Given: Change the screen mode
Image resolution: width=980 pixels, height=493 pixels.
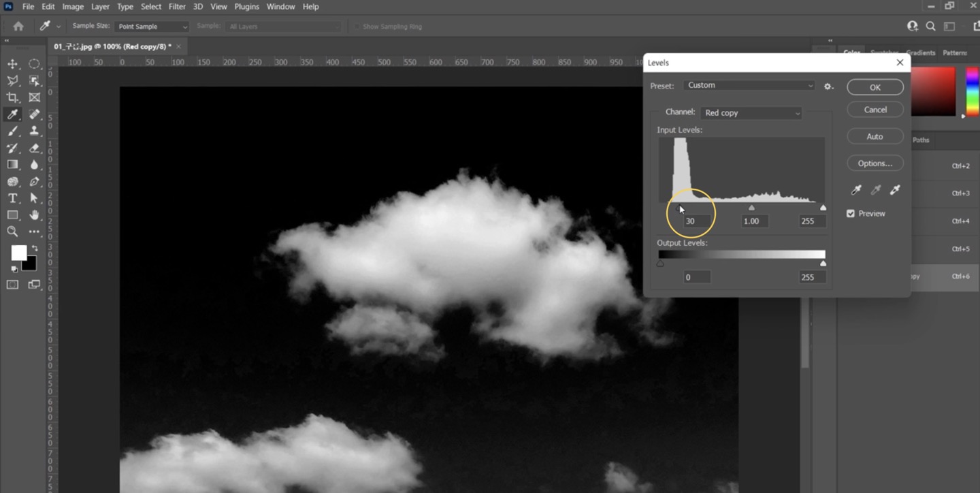Looking at the screenshot, I should (x=34, y=285).
